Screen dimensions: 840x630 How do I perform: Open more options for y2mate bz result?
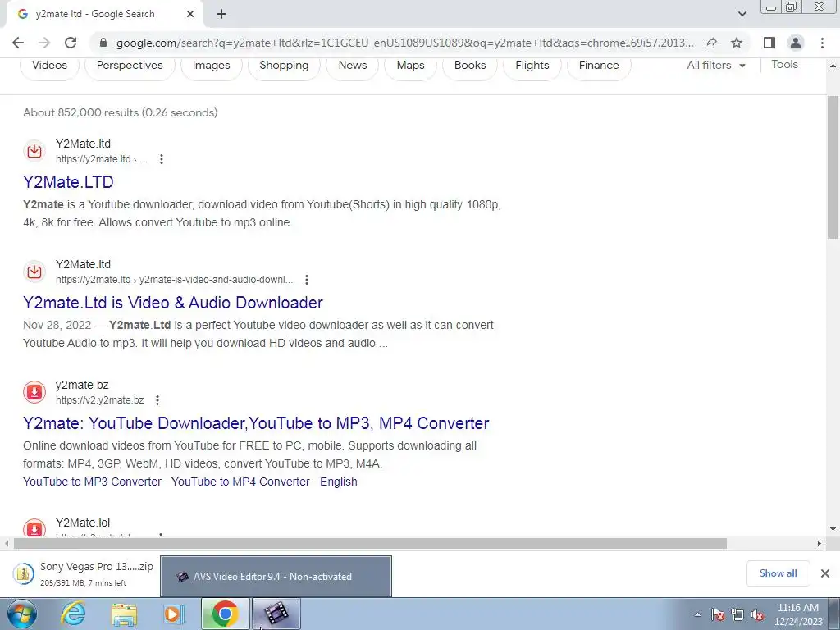tap(157, 400)
